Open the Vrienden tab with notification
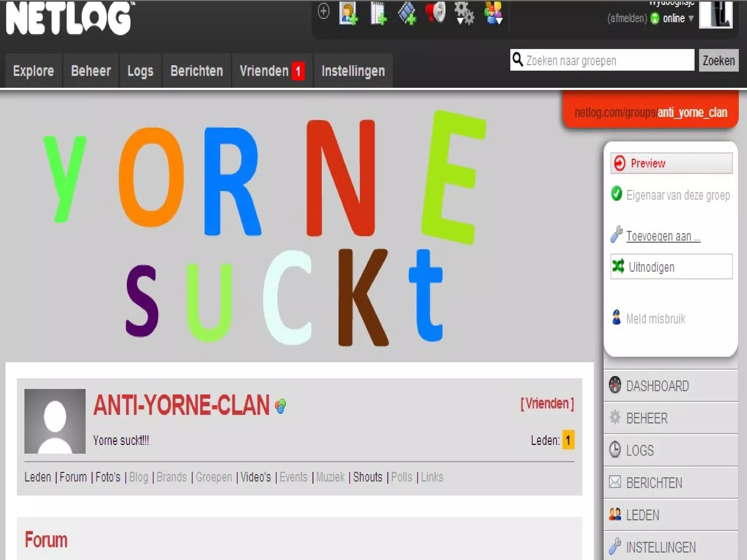This screenshot has width=747, height=560. pyautogui.click(x=272, y=71)
